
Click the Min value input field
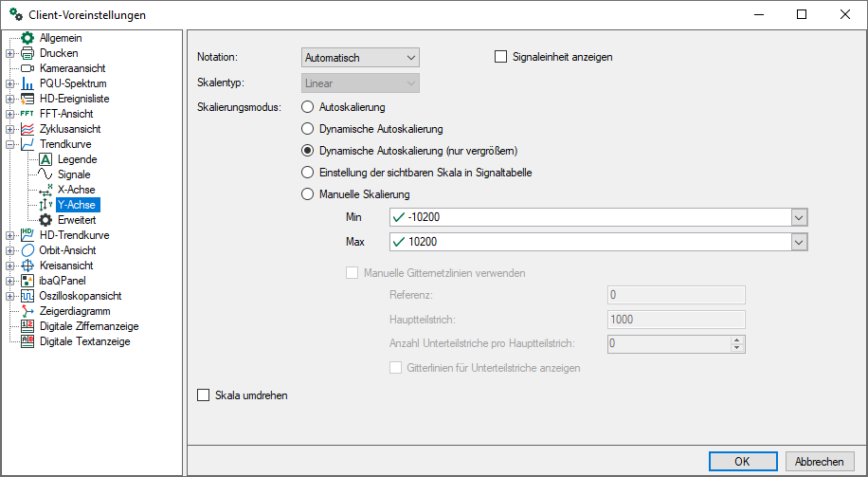(x=588, y=217)
